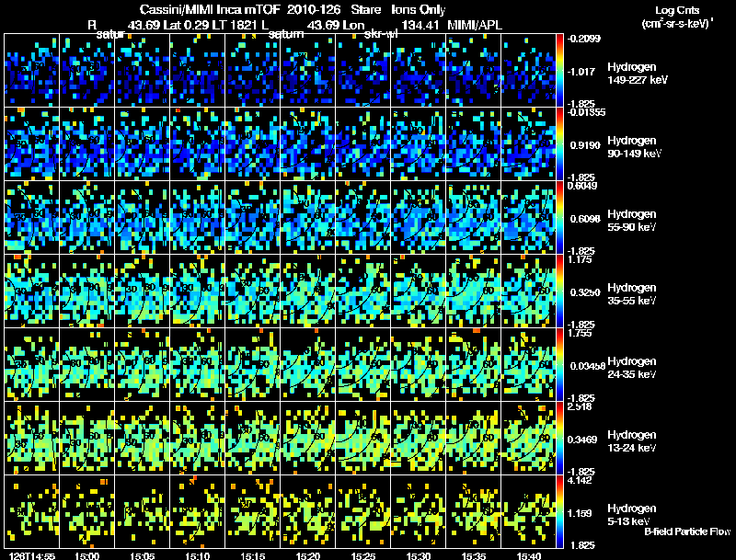Image resolution: width=736 pixels, height=560 pixels.
Task: Open the 149-227 keV image at 126T14:55
Action: pyautogui.click(x=32, y=71)
